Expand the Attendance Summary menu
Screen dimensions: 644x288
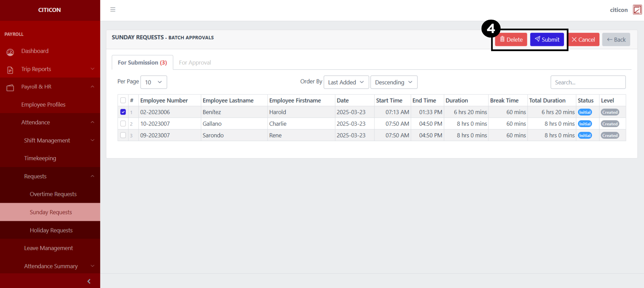click(51, 266)
